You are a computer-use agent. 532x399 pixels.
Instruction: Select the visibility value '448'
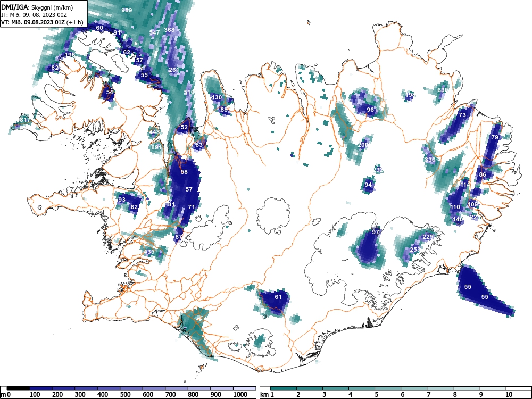click(154, 132)
